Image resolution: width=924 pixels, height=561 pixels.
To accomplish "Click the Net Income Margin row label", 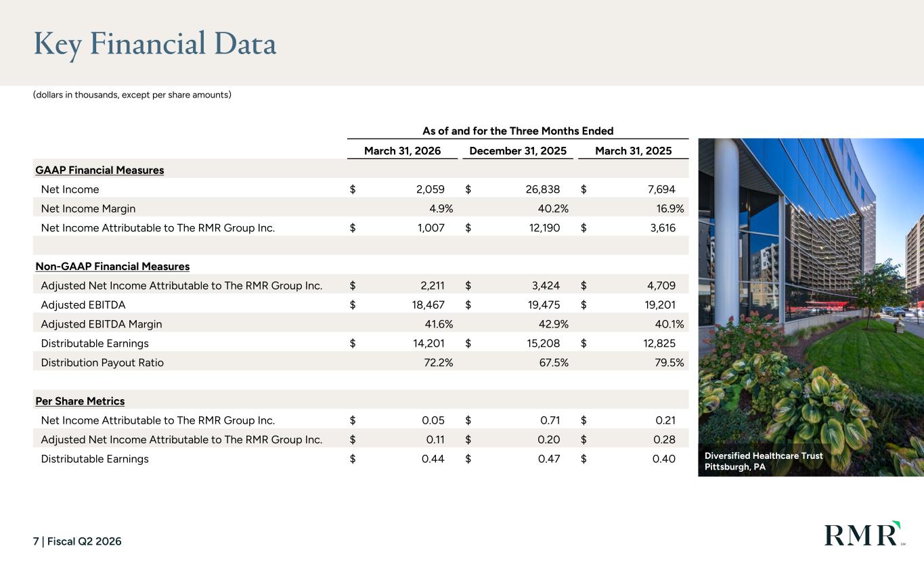I will [88, 208].
